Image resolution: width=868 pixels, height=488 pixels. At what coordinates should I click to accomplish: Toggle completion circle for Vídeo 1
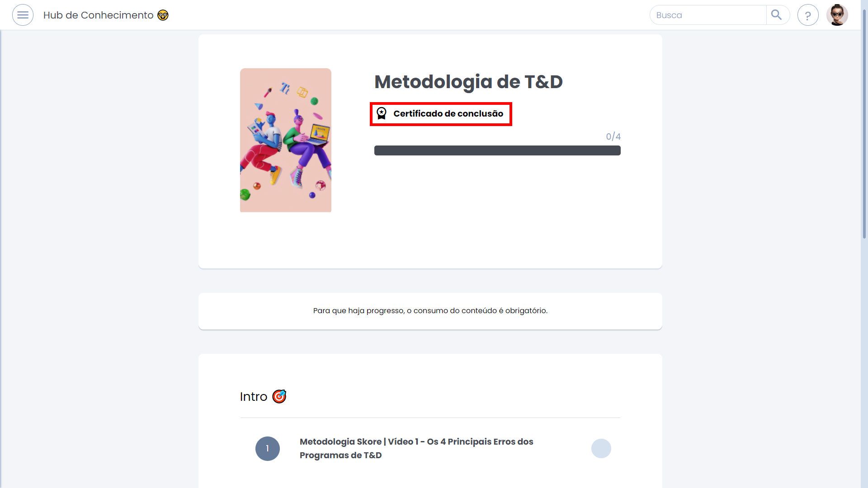601,449
